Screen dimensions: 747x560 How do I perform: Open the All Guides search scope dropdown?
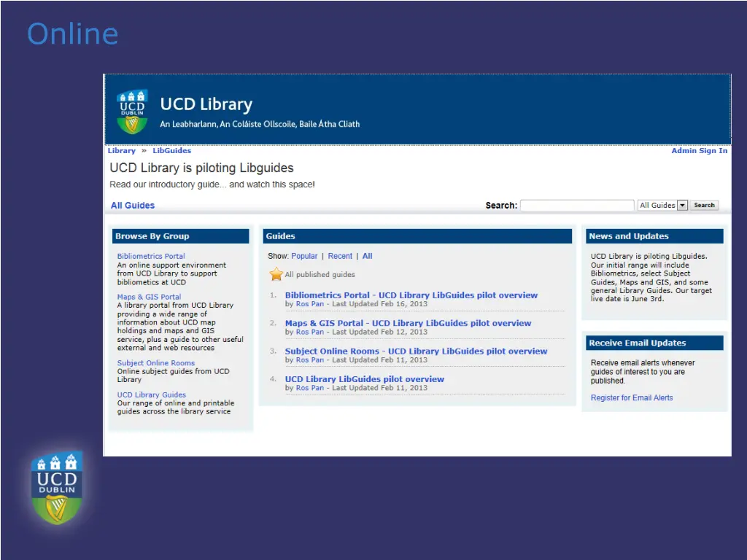point(662,205)
